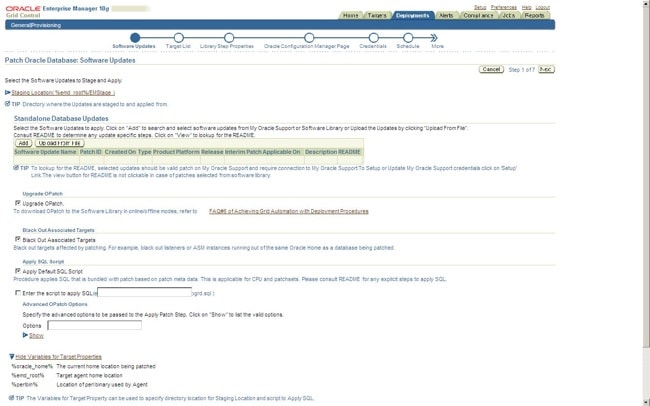Click the Credentials step circle
The image size is (650, 406).
374,38
